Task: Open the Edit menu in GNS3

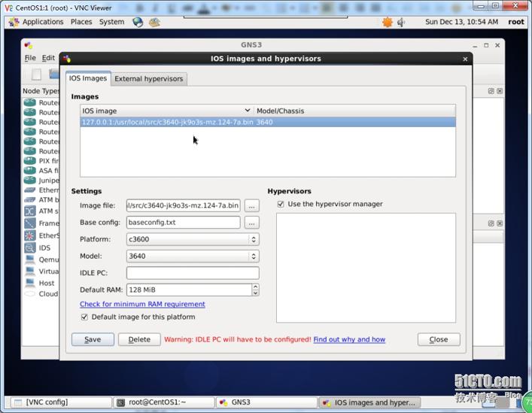Action: tap(48, 58)
